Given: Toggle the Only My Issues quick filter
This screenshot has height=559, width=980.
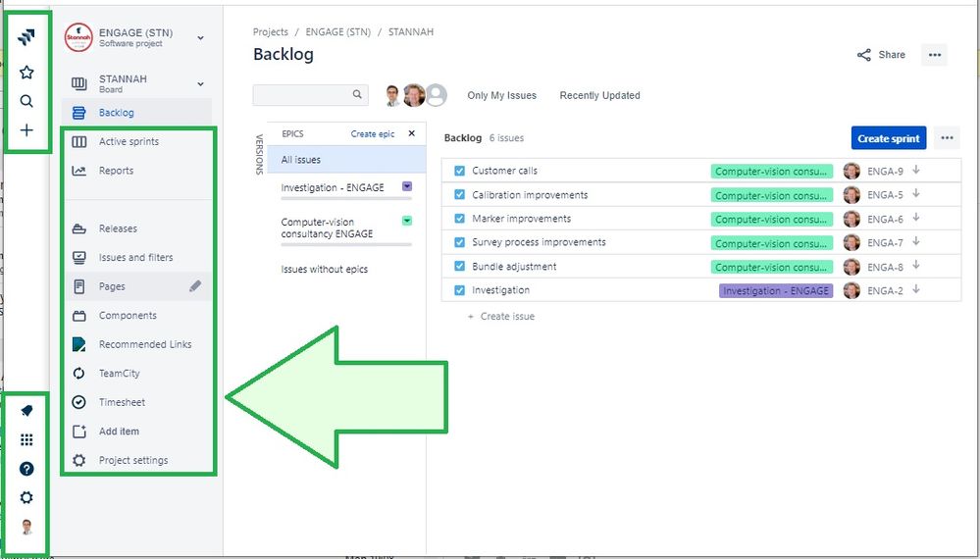Looking at the screenshot, I should (x=502, y=95).
